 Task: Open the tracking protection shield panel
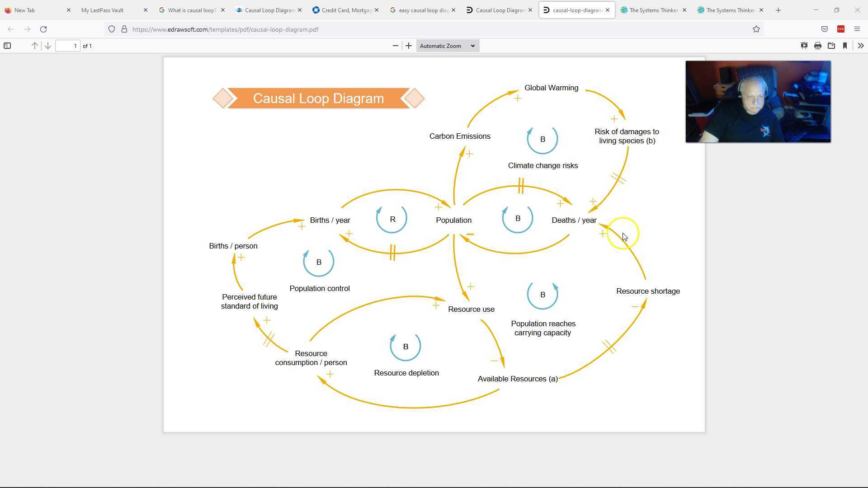[x=112, y=29]
